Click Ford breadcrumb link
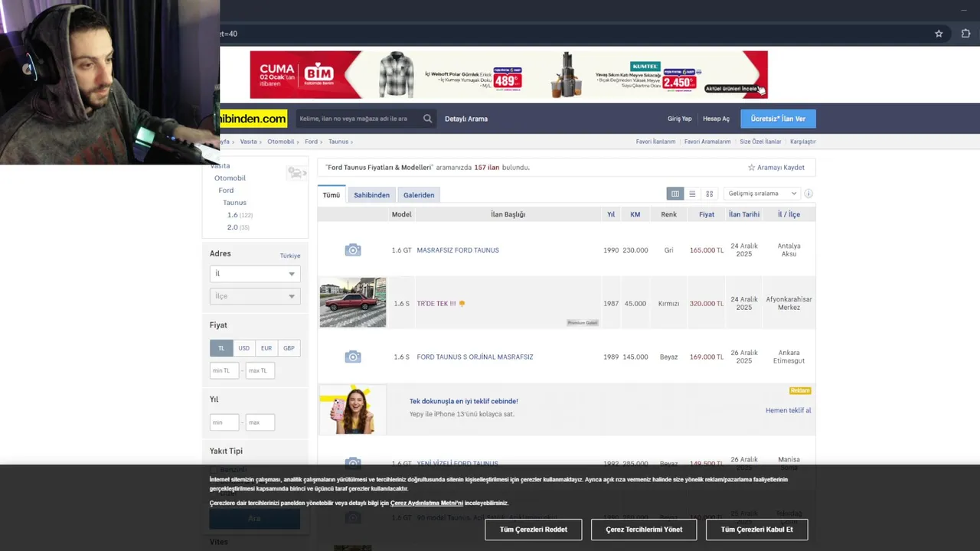980x551 pixels. [311, 142]
